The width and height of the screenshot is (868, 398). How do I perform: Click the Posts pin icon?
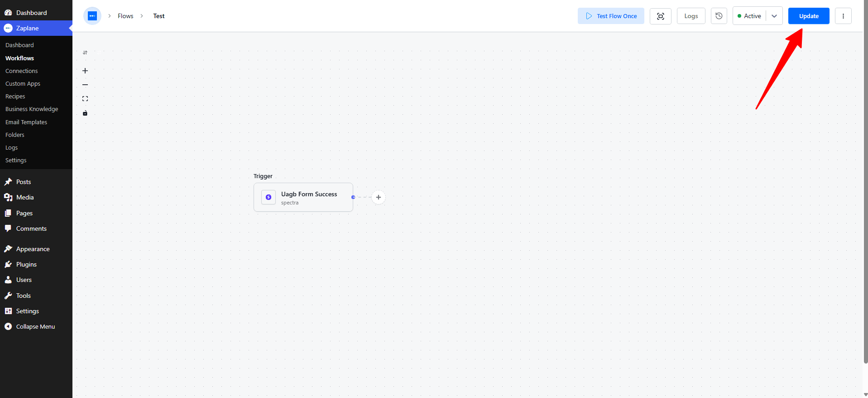(x=8, y=182)
